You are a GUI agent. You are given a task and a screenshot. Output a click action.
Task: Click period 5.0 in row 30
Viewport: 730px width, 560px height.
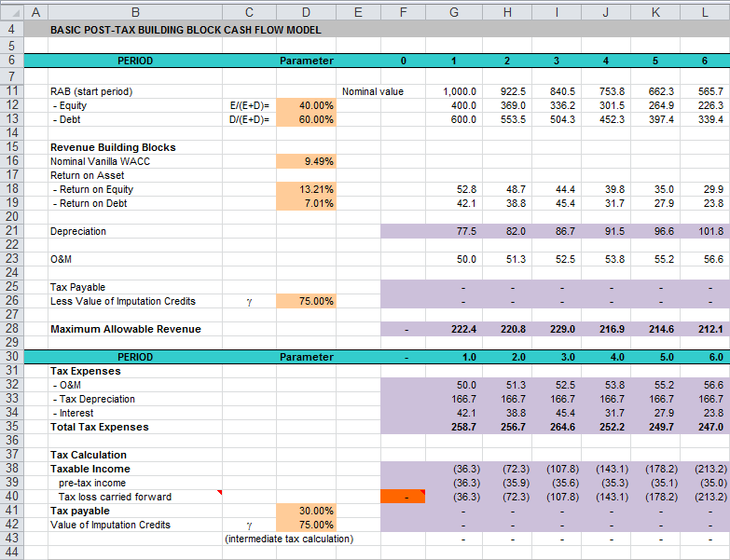(x=667, y=357)
